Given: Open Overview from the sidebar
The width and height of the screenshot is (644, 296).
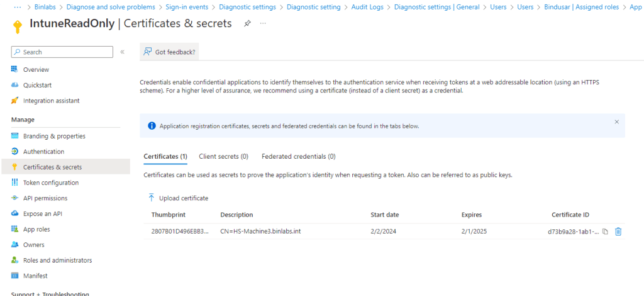Looking at the screenshot, I should click(x=36, y=70).
